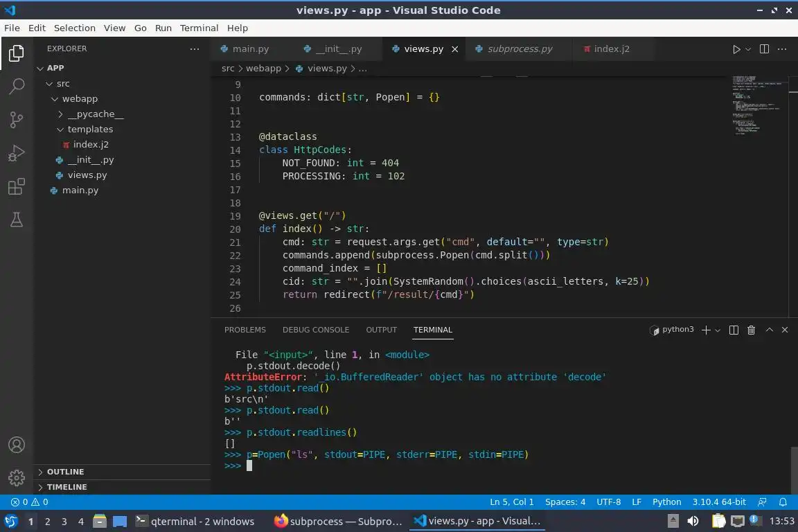798x532 pixels.
Task: Open the Run menu
Action: pos(163,28)
